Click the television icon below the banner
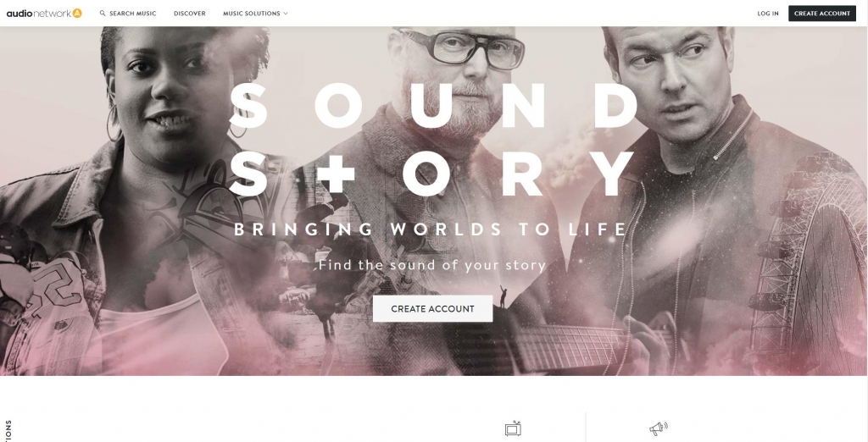 tap(513, 428)
